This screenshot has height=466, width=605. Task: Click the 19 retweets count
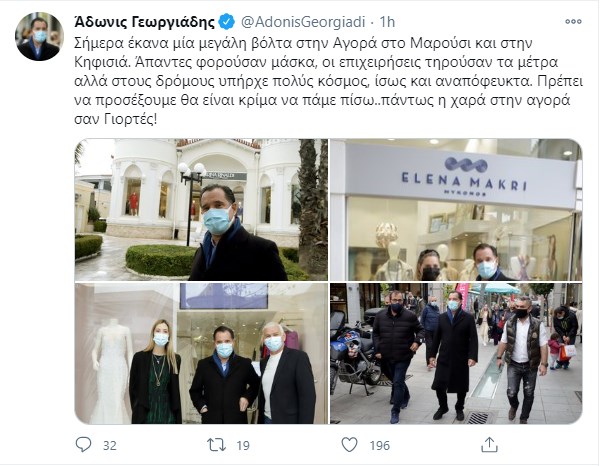pyautogui.click(x=243, y=446)
